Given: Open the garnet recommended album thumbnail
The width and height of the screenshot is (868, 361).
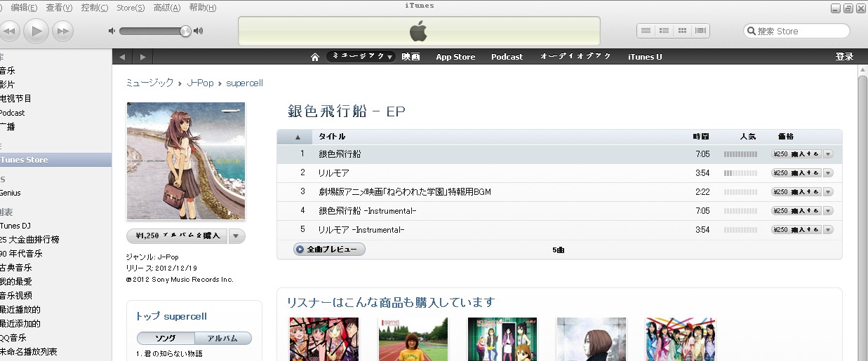Looking at the screenshot, I should [413, 339].
